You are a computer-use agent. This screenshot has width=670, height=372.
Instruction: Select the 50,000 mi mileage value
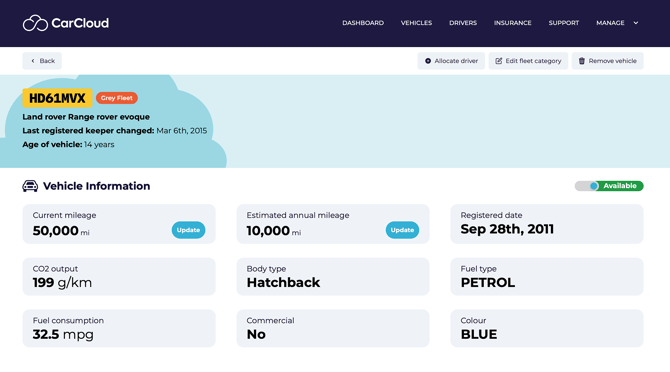(61, 231)
